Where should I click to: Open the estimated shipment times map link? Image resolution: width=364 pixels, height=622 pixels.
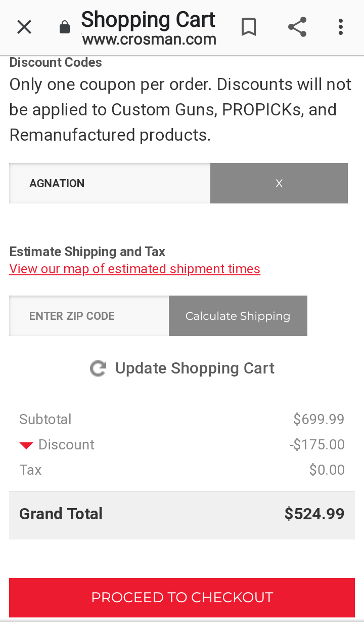click(134, 269)
